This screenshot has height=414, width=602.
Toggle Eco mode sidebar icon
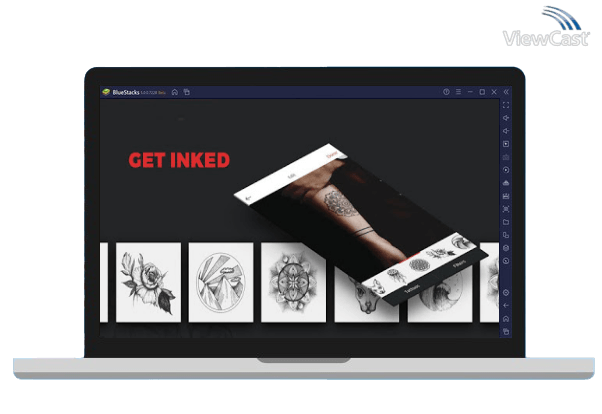(x=506, y=248)
